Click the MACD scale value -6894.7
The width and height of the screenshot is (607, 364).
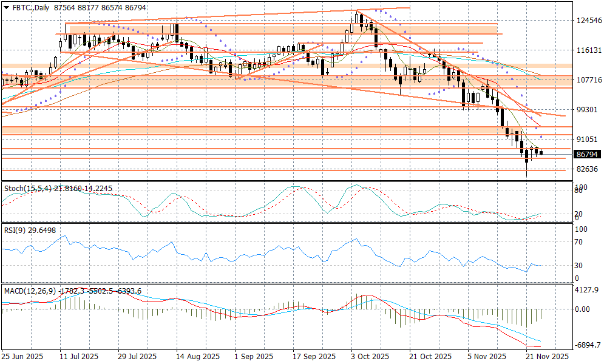coord(588,345)
